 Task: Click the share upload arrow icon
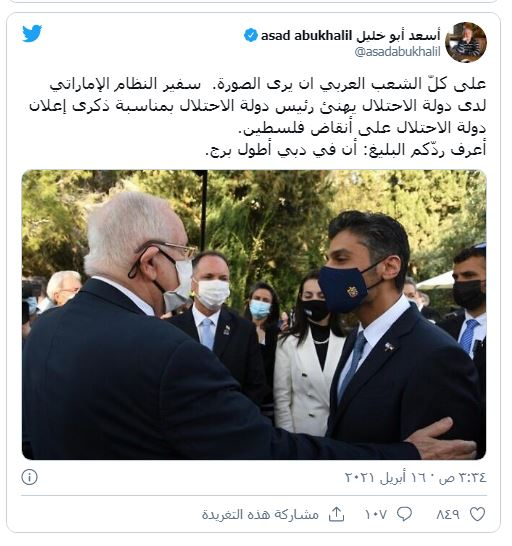pyautogui.click(x=336, y=514)
